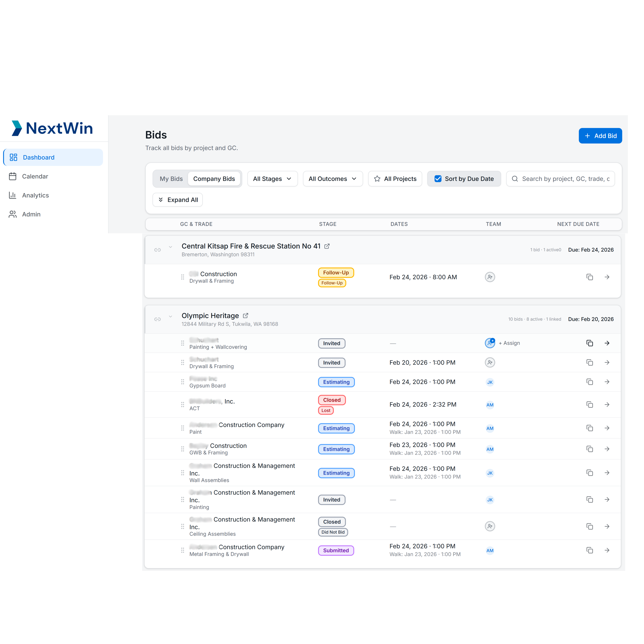The height and width of the screenshot is (644, 644).
Task: Toggle the star on All Projects
Action: click(377, 179)
